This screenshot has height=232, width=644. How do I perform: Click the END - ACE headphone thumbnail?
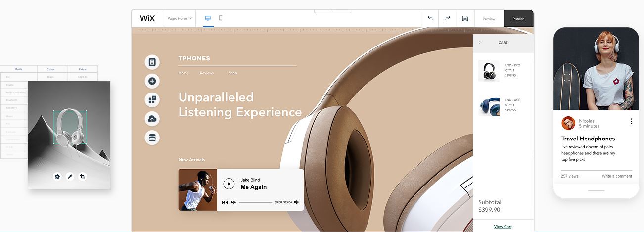(x=489, y=106)
